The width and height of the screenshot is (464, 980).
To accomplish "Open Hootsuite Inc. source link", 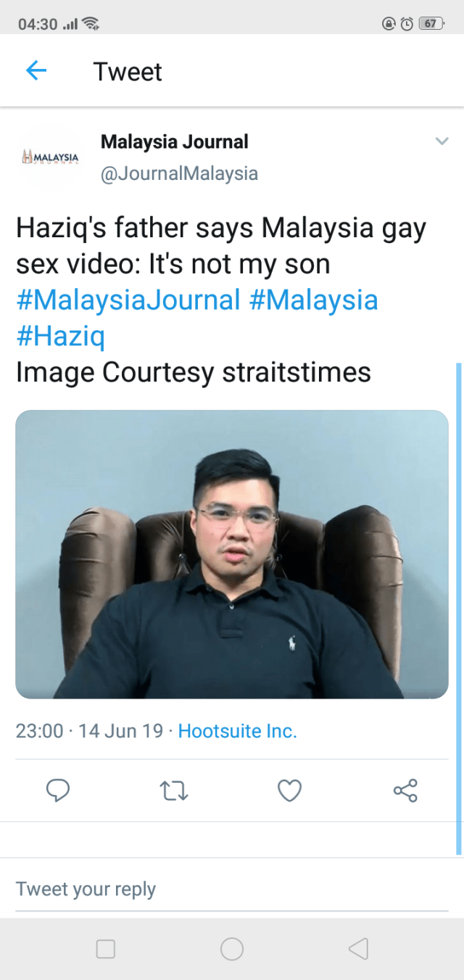I will pyautogui.click(x=238, y=730).
